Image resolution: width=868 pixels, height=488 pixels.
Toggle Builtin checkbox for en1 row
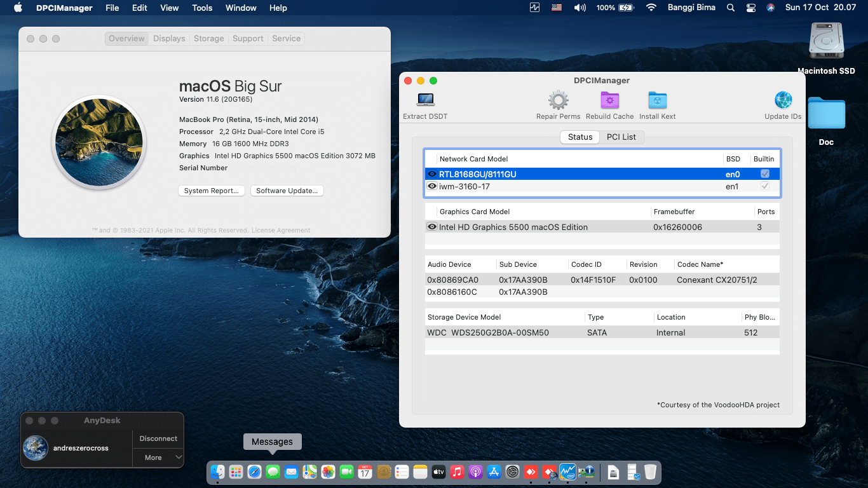(x=765, y=186)
